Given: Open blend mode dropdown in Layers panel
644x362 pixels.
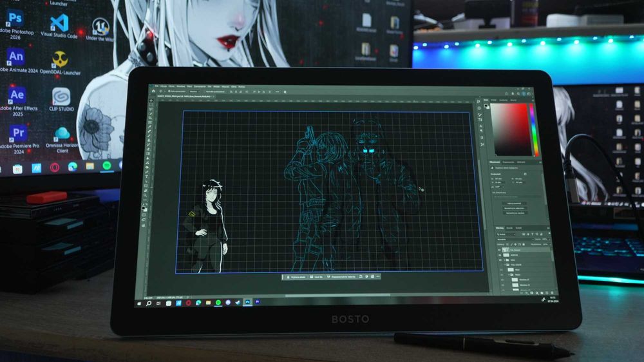Looking at the screenshot, I should point(515,240).
